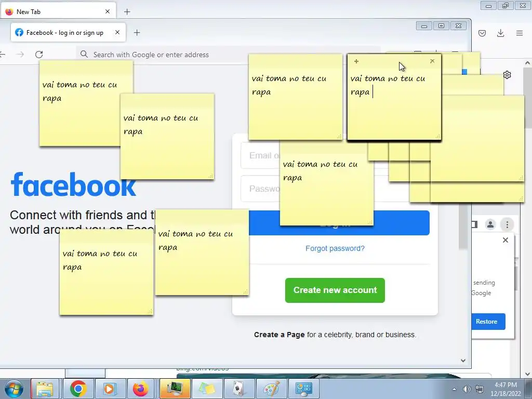Open the volume control in tray
The width and height of the screenshot is (532, 399).
[467, 389]
